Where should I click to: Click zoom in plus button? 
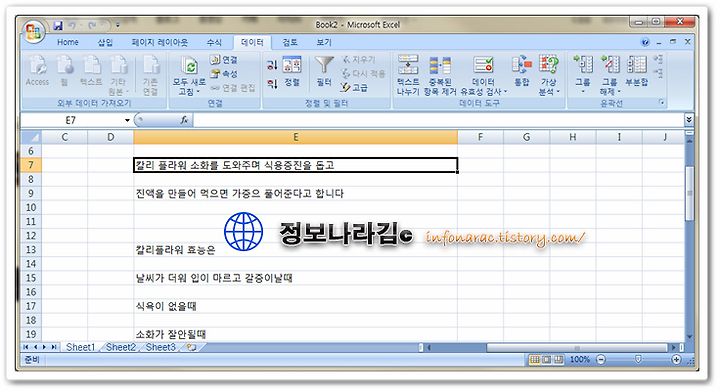coord(676,360)
